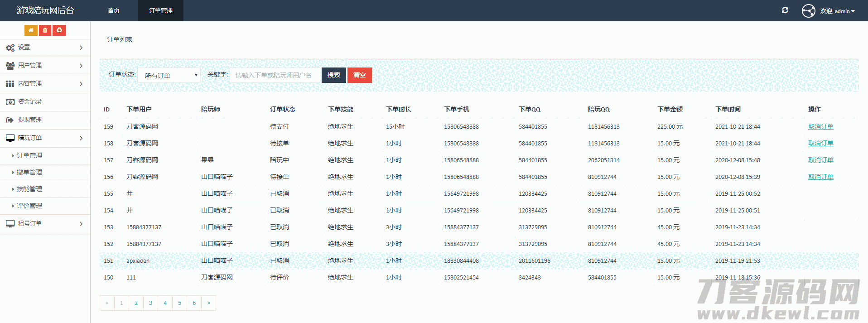
Task: Open 资金记录 via its money icon
Action: 10,102
